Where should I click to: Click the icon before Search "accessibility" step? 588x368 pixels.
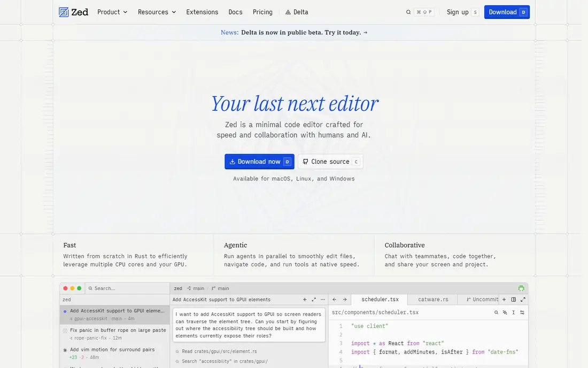(x=177, y=361)
